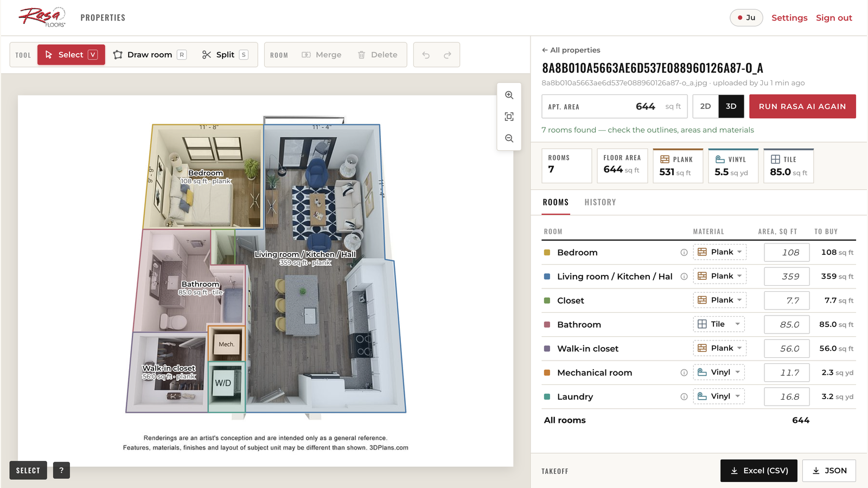Activate the Select tool

click(x=71, y=55)
